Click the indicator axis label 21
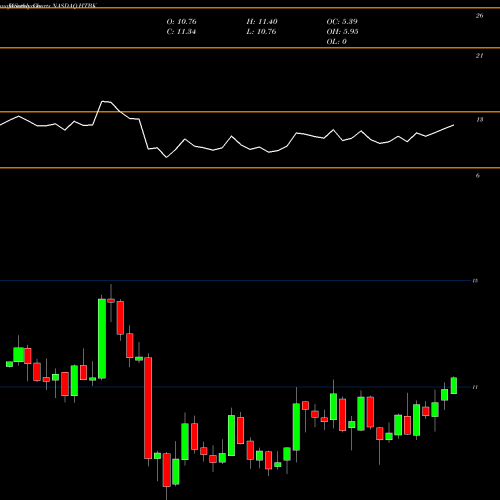 pos(479,56)
